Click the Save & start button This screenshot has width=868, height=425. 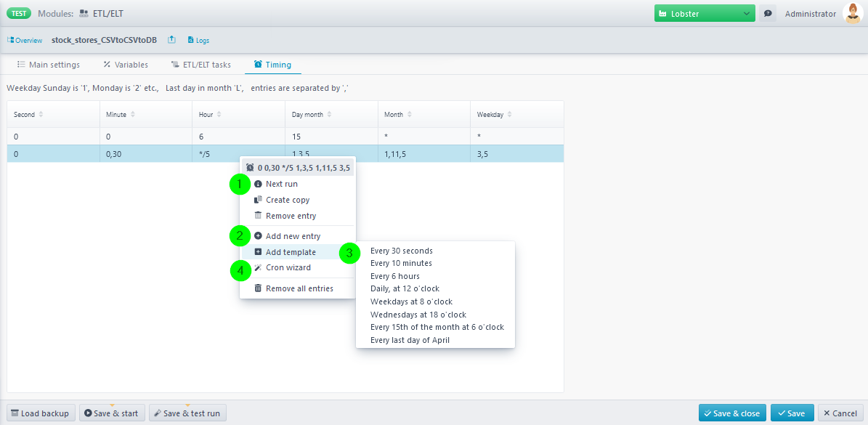(113, 413)
